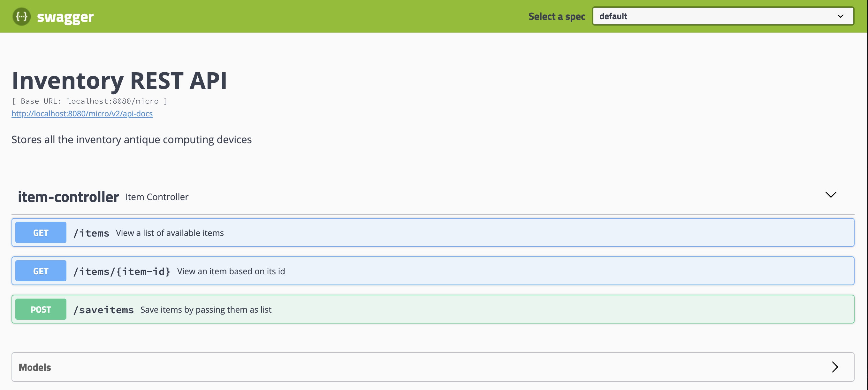Expand the /saveitems endpoint path
Viewport: 868px width, 390px height.
pos(103,310)
